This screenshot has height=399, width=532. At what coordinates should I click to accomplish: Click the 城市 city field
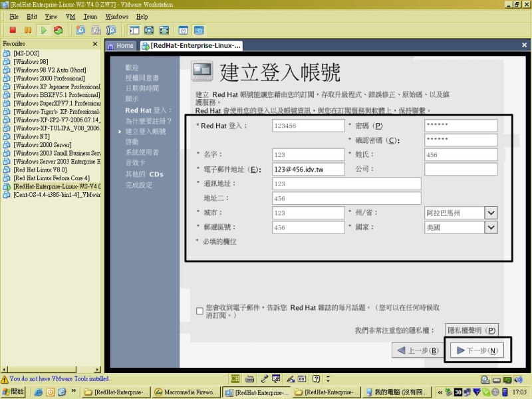[308, 213]
